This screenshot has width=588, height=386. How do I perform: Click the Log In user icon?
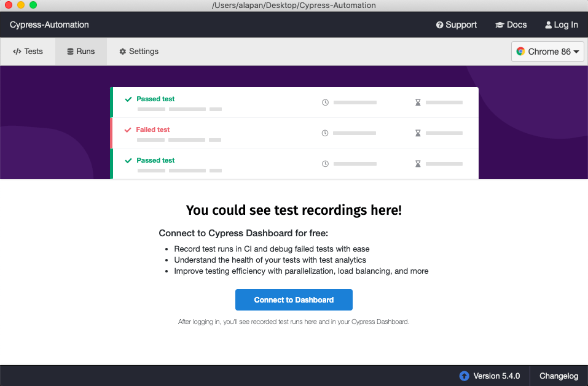(x=547, y=25)
